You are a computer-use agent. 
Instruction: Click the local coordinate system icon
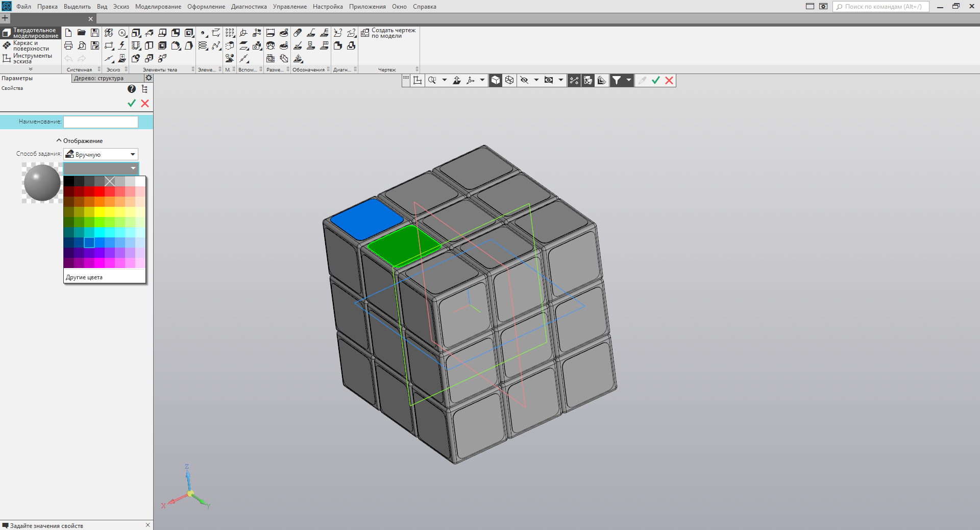point(470,80)
